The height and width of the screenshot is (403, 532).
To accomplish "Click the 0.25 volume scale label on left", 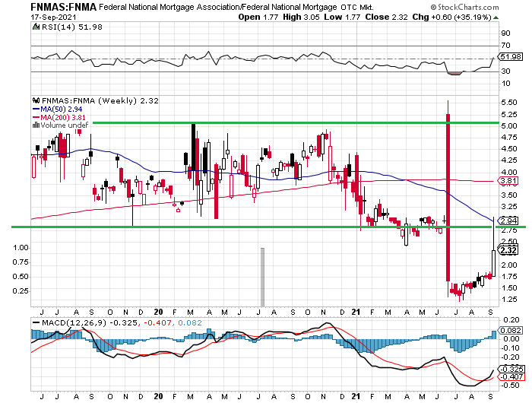I will pos(21,291).
